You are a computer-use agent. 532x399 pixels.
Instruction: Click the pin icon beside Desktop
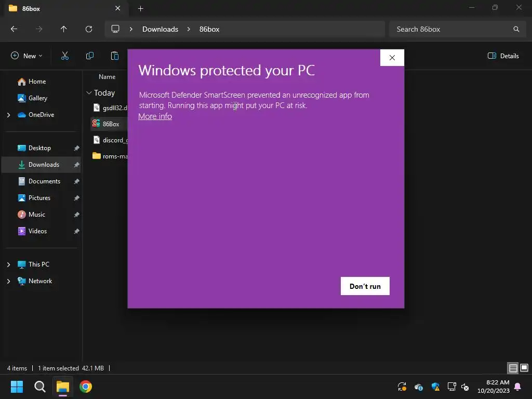tap(77, 148)
